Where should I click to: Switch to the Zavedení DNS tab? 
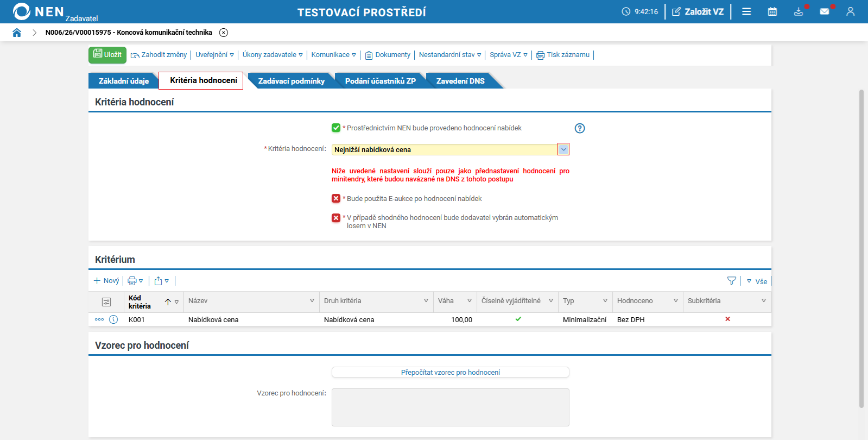click(x=460, y=81)
